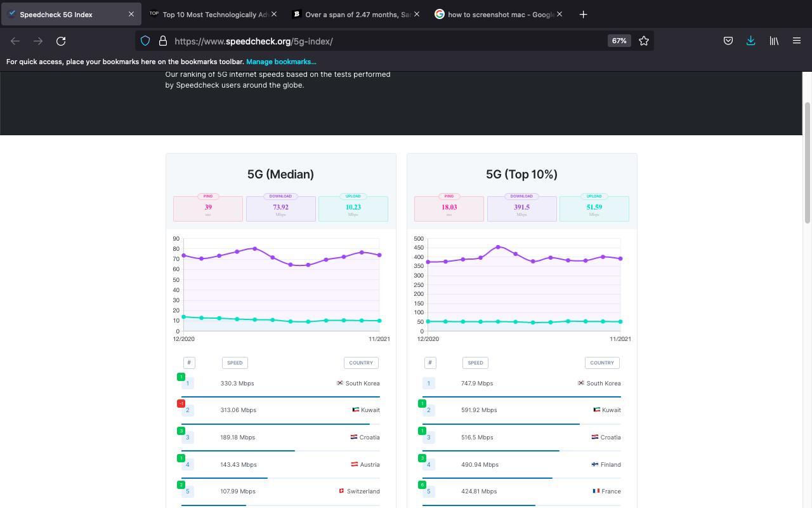Open the Downloads panel
The height and width of the screenshot is (508, 812).
pos(750,41)
